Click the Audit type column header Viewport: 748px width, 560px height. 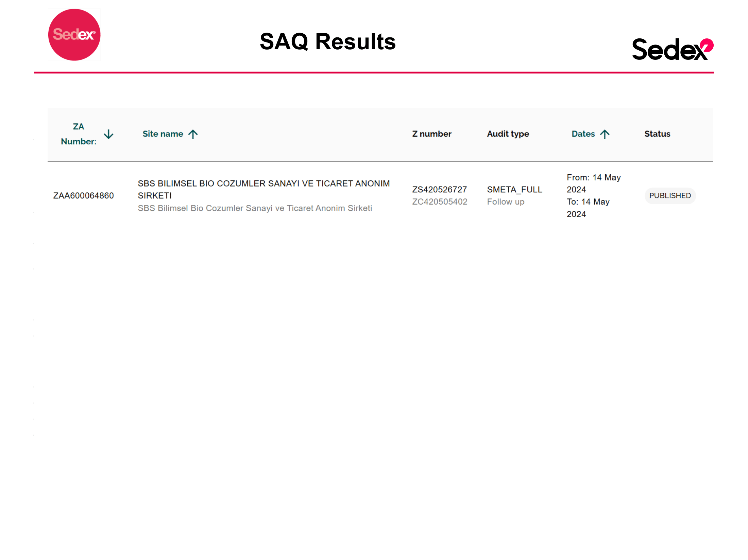[508, 134]
